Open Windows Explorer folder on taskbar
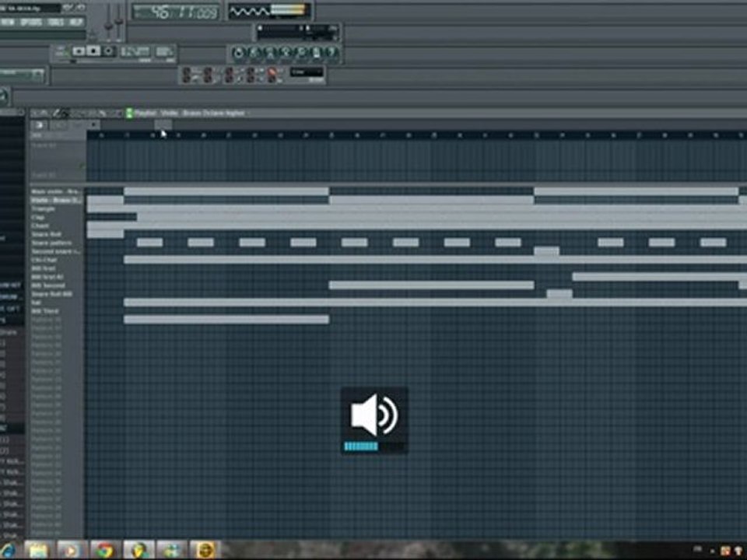The width and height of the screenshot is (747, 560). click(39, 551)
